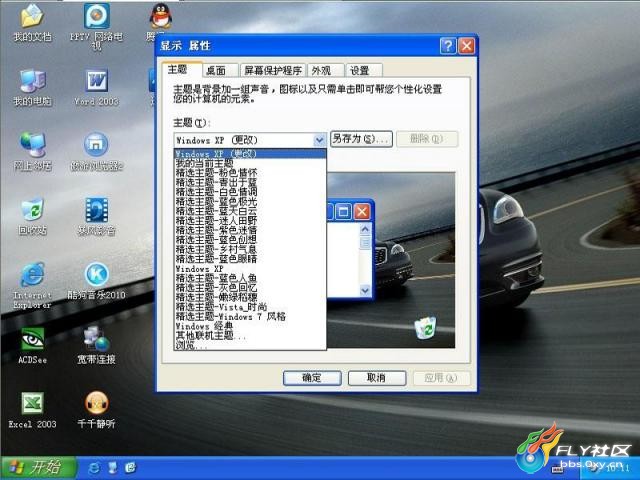This screenshot has height=480, width=640.
Task: Choose theme 精选主题-青出于蓝
Action: click(250, 182)
